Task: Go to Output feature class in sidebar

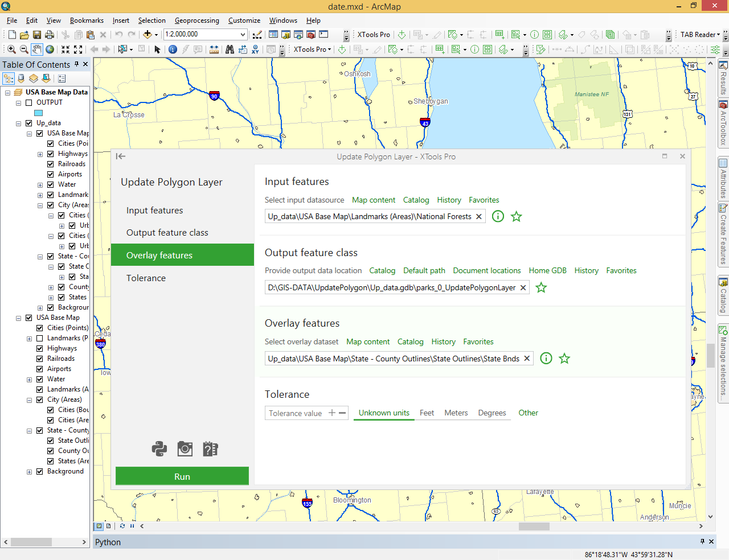Action: [x=182, y=232]
